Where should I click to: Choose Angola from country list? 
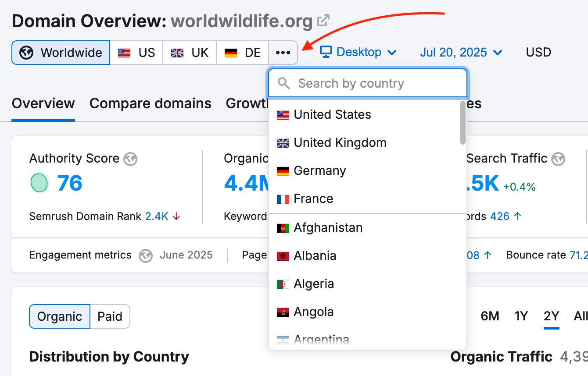pos(367,312)
